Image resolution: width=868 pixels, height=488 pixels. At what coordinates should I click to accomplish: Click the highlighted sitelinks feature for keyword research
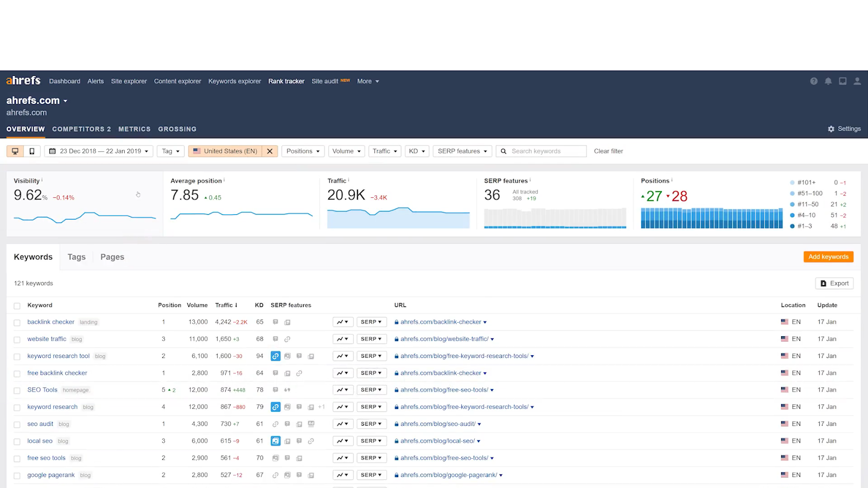276,407
